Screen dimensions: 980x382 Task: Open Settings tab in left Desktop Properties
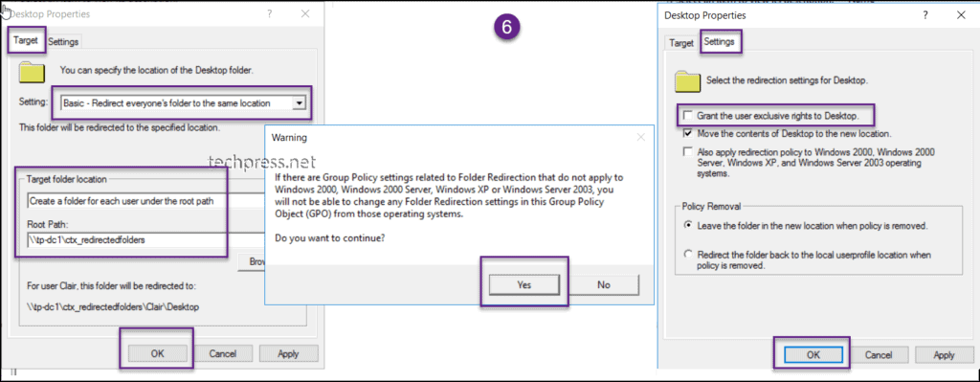(63, 42)
